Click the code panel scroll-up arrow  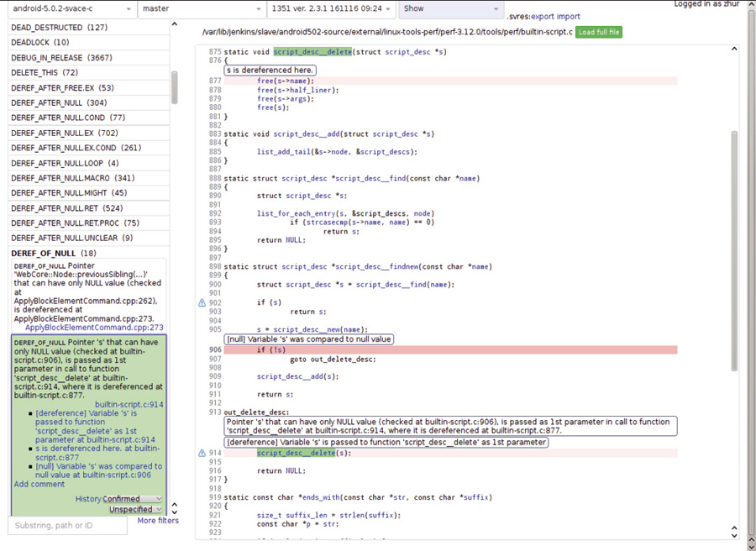pyautogui.click(x=734, y=49)
